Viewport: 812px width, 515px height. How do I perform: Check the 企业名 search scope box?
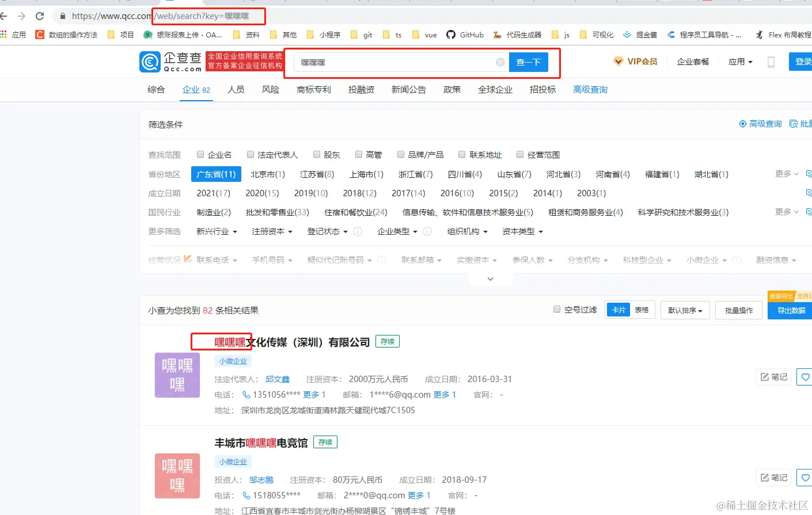point(200,154)
